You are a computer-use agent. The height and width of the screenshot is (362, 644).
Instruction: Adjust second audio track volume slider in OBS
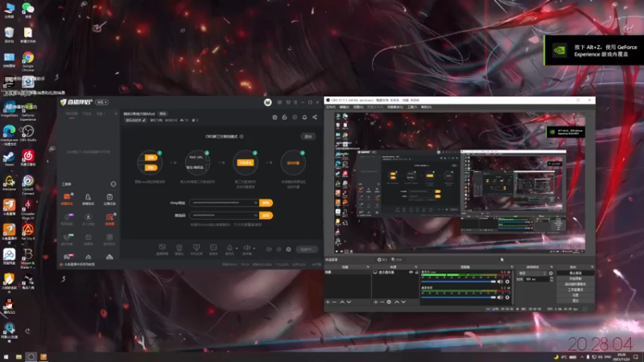(459, 297)
